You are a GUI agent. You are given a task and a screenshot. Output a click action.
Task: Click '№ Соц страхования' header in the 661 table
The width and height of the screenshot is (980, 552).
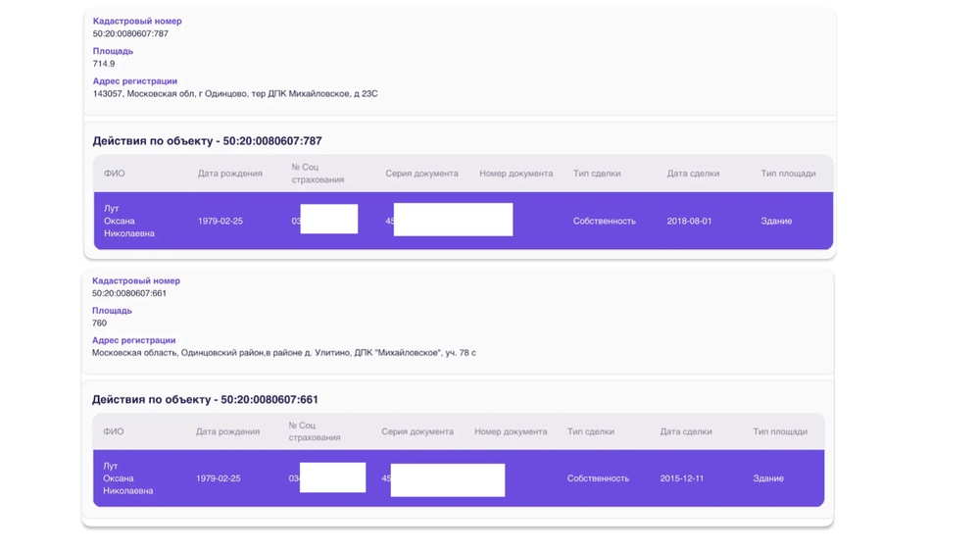point(315,431)
